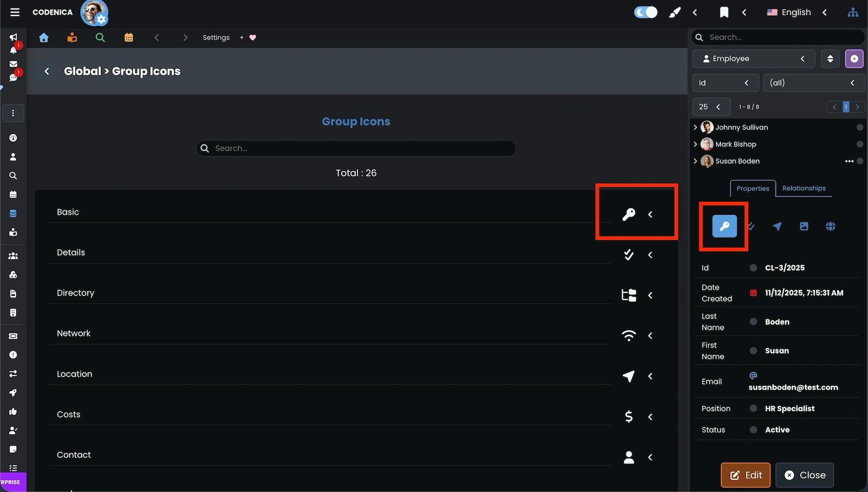Click the person icon on the Contact row

tap(628, 457)
